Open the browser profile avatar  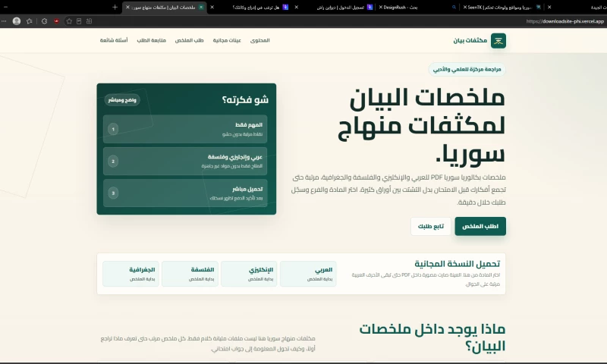tap(17, 21)
